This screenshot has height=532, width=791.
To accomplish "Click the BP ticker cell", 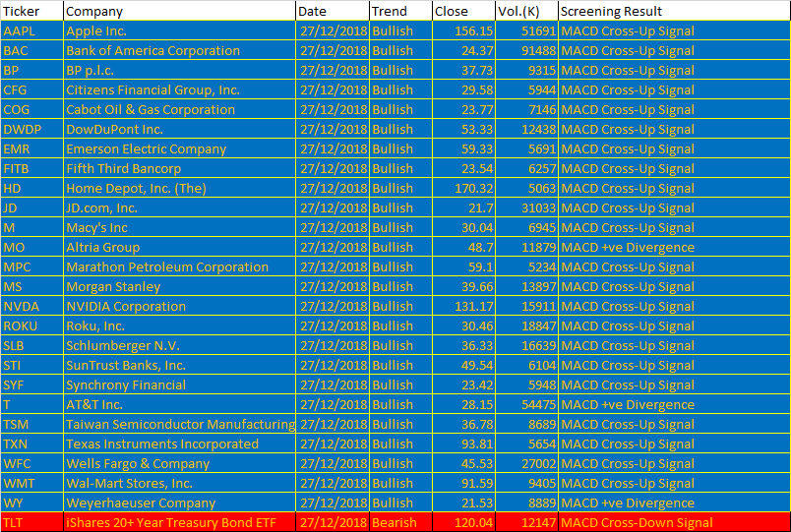I will [x=31, y=70].
